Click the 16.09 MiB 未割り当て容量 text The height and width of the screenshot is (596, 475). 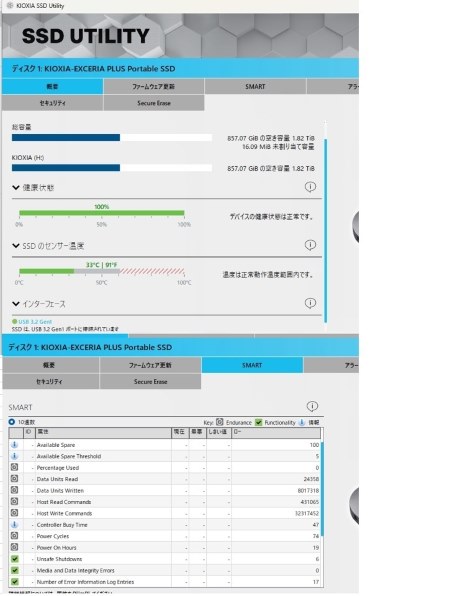[278, 146]
